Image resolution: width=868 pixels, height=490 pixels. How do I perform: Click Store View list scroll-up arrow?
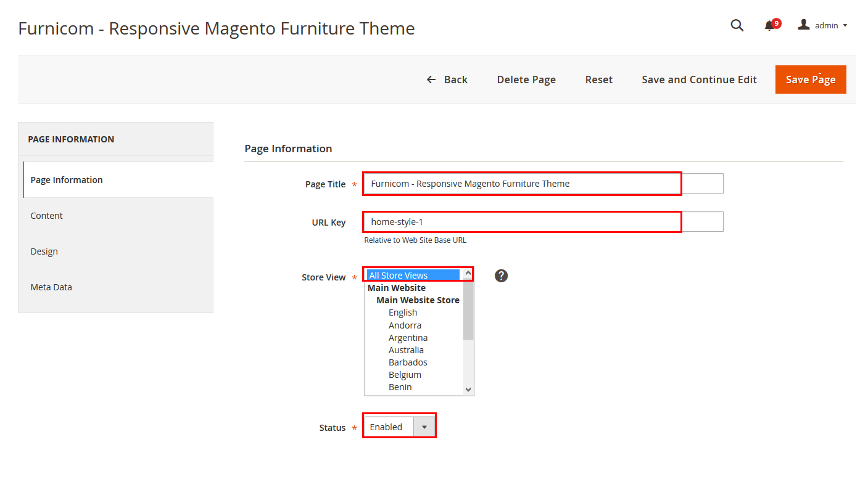pyautogui.click(x=468, y=273)
